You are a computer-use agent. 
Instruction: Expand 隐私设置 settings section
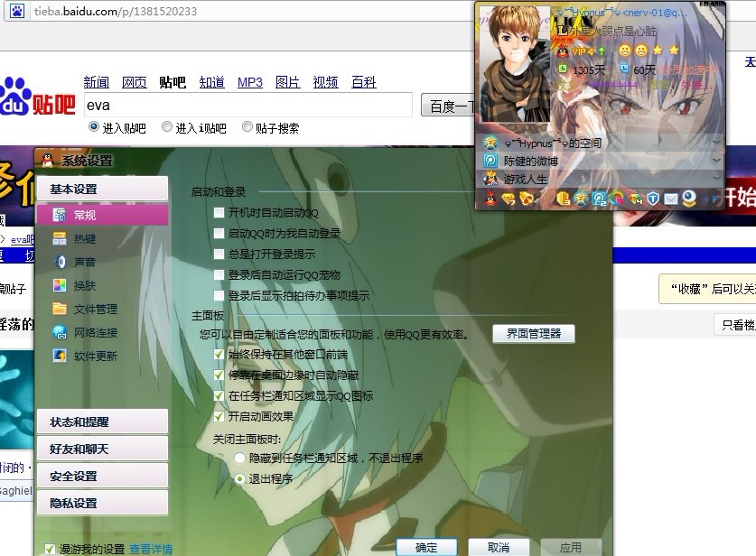pos(102,503)
